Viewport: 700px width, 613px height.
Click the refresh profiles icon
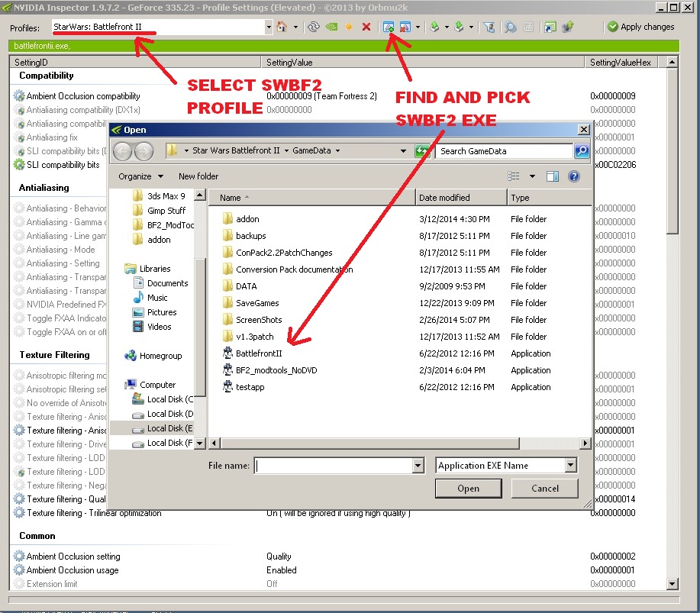click(x=314, y=27)
